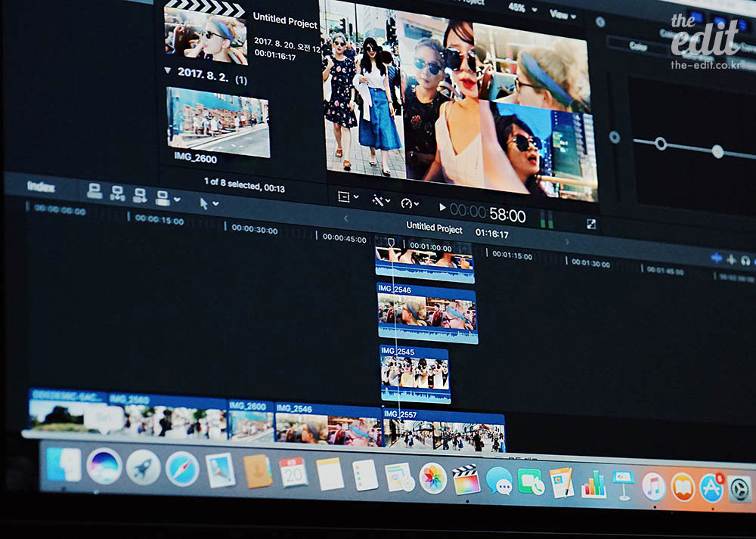
Task: Open the tools pop-up chevron beside the arrow tool
Action: click(215, 203)
